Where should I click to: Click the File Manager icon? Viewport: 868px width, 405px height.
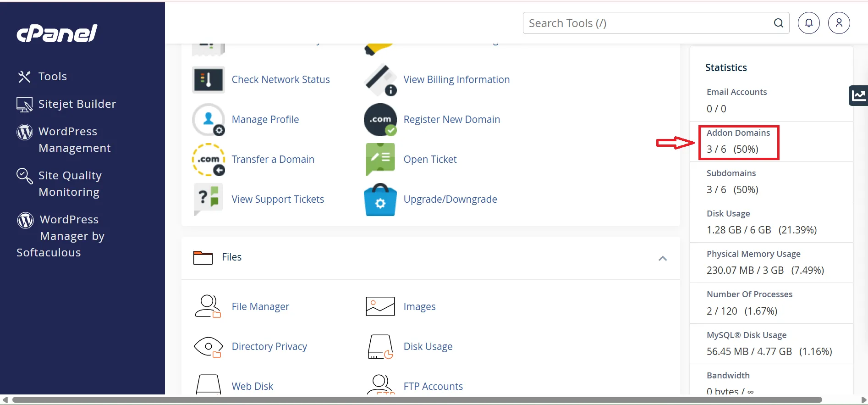(x=209, y=306)
